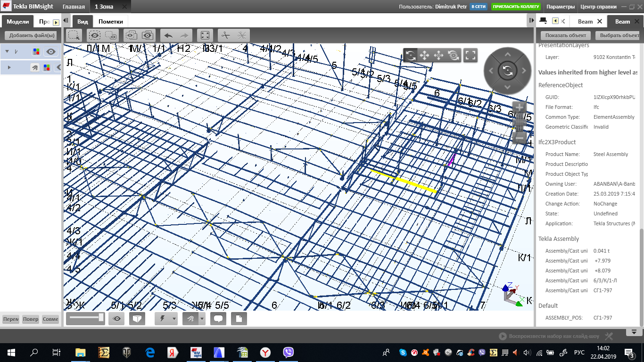The width and height of the screenshot is (644, 362).
Task: Rotate view up on navigation wheel
Action: point(508,54)
